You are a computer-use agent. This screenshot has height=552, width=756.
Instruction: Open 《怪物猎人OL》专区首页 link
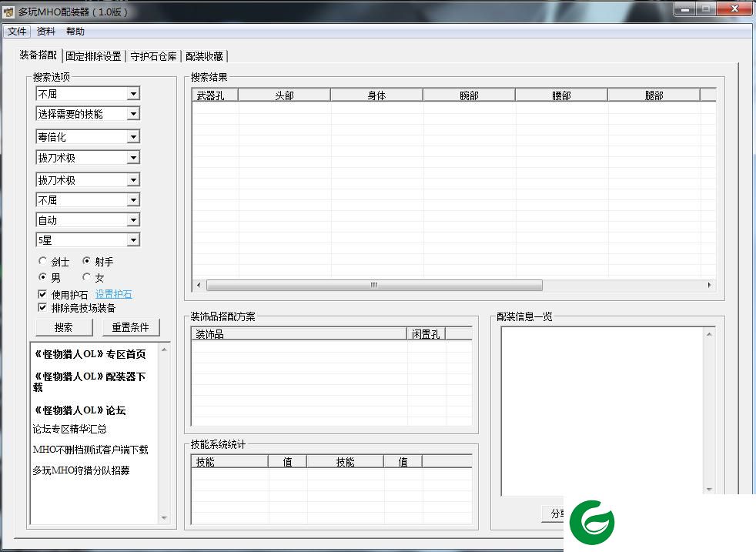tap(89, 354)
